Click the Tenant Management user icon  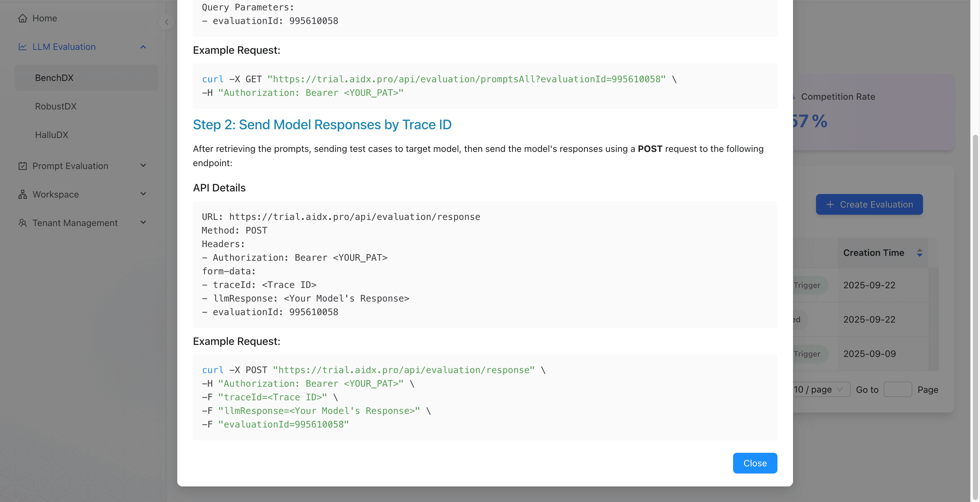click(22, 223)
